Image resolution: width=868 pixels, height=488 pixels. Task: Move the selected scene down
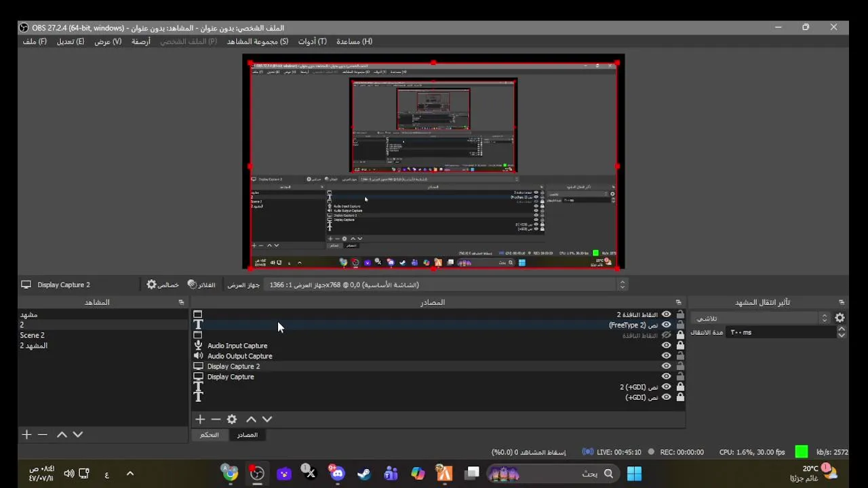(x=78, y=434)
